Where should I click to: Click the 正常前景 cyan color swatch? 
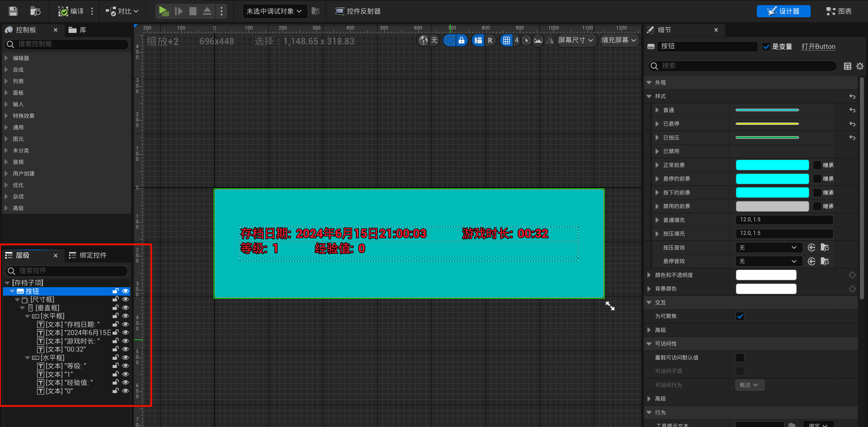[772, 165]
